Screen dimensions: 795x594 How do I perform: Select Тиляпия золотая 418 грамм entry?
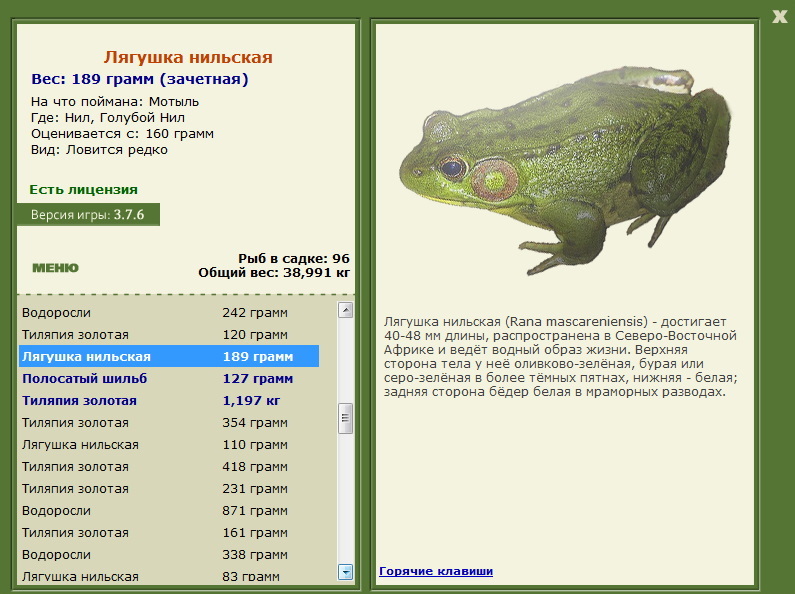169,466
